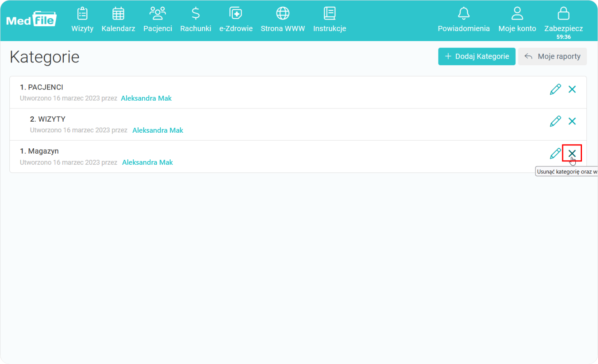Open Moje konto
Viewport: 598px width, 364px height.
coord(517,20)
